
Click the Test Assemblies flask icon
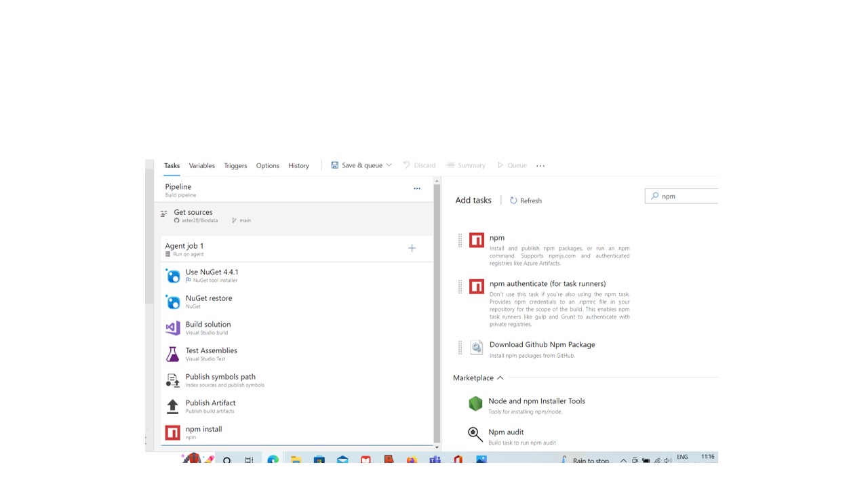tap(173, 354)
